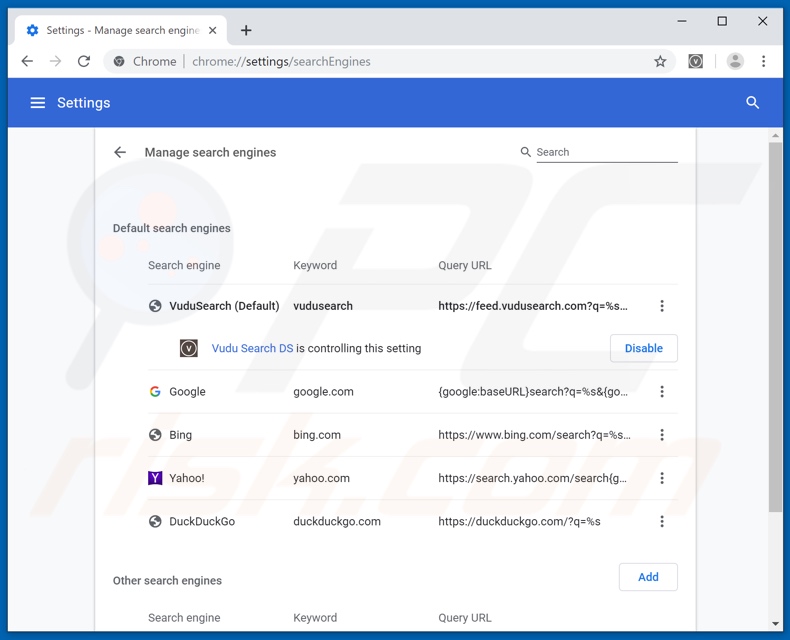Screen dimensions: 790x640
Task: Click the Yahoo search query URL text
Action: (x=533, y=478)
